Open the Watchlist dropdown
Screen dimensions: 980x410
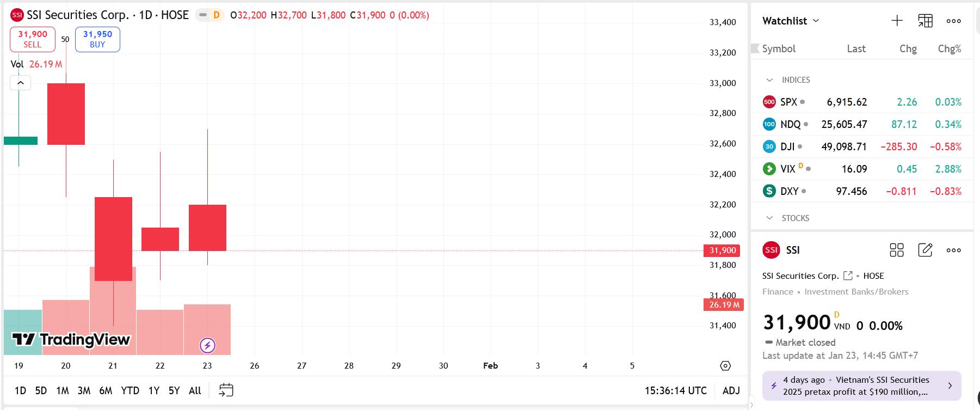tap(790, 21)
